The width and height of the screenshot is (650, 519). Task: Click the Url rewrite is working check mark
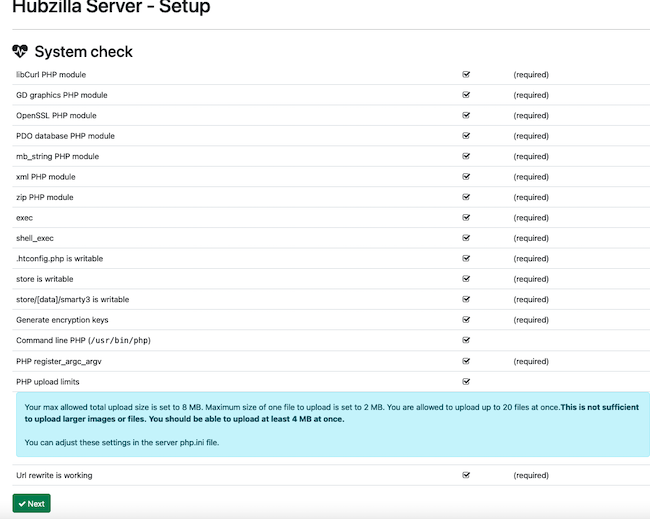coord(466,475)
